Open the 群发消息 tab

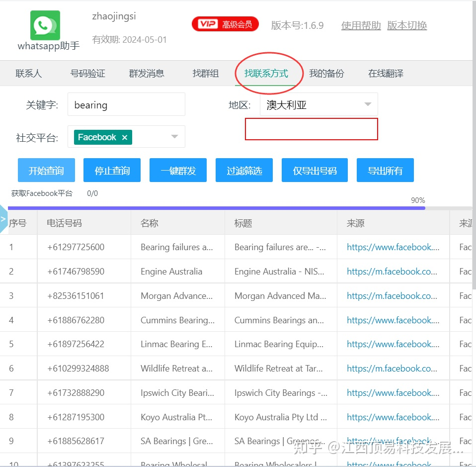(x=147, y=73)
